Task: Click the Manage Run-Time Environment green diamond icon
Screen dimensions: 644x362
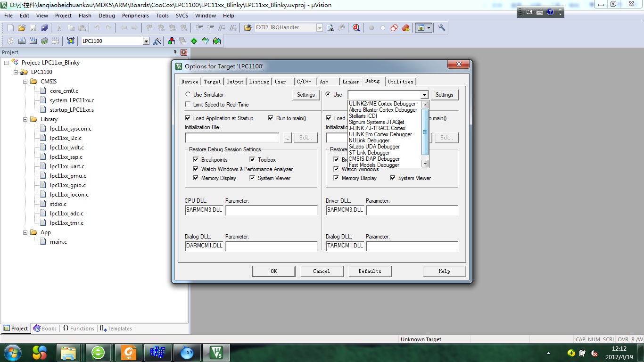Action: tap(194, 41)
